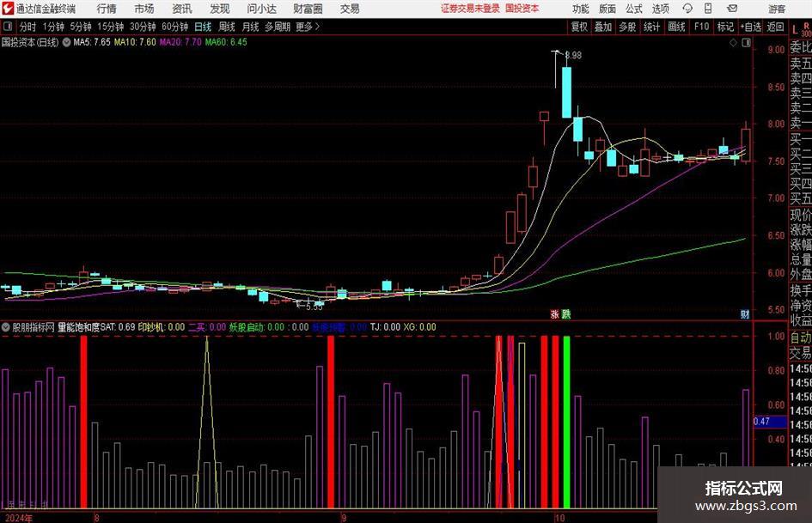Image resolution: width=812 pixels, height=523 pixels.
Task: Click the 涨 marker below the candlesticks
Action: click(554, 314)
